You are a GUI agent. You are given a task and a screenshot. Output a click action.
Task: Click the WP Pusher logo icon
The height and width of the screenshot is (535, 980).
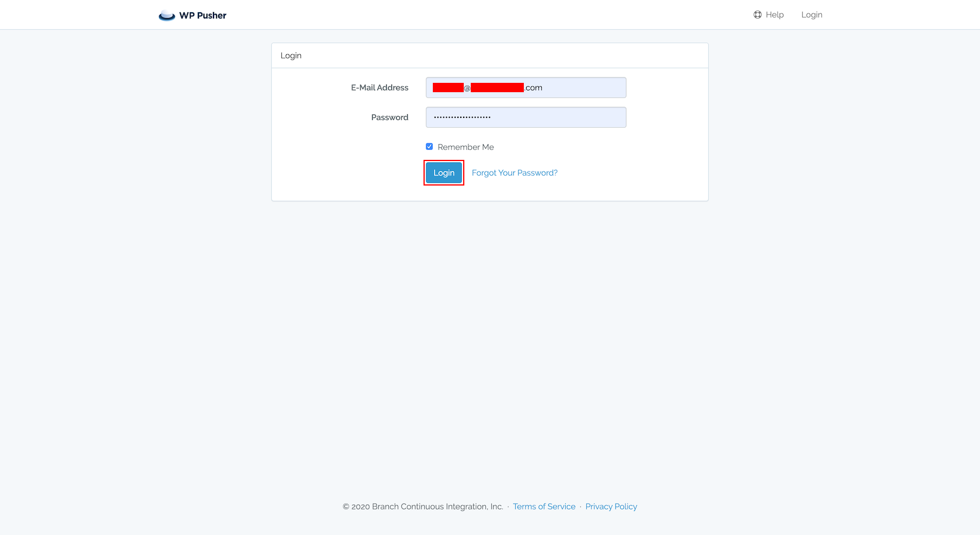[x=167, y=15]
